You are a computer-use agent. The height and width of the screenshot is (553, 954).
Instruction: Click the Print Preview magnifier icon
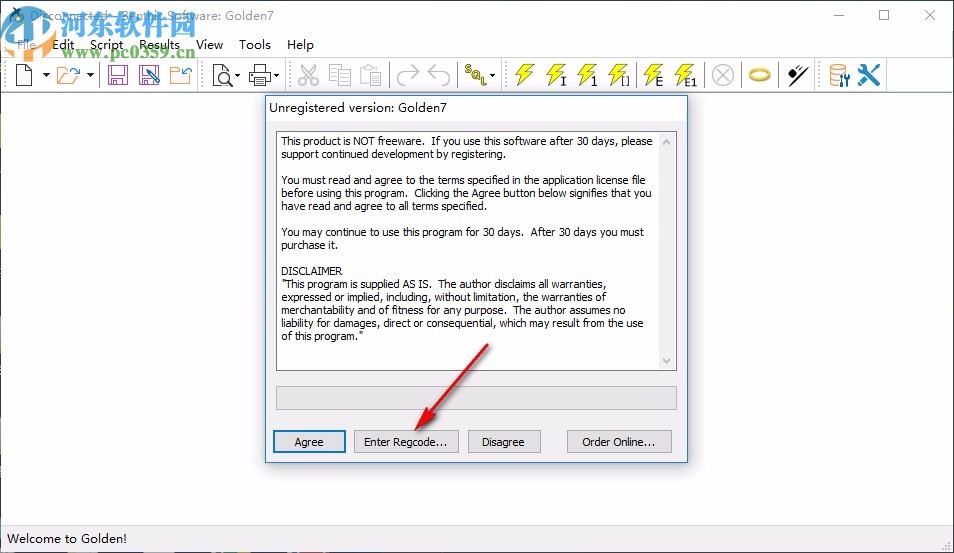[223, 75]
